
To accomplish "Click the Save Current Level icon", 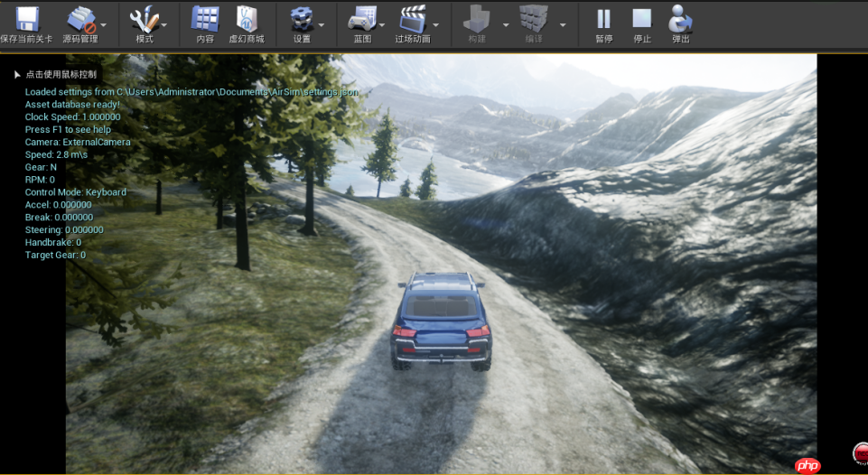I will tap(26, 20).
